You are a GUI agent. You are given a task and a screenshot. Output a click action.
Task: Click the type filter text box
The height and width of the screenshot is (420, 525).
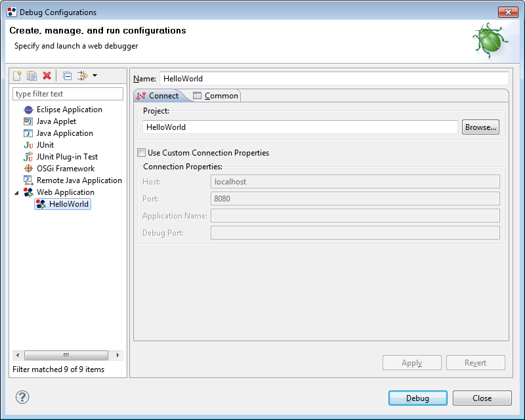pos(68,94)
